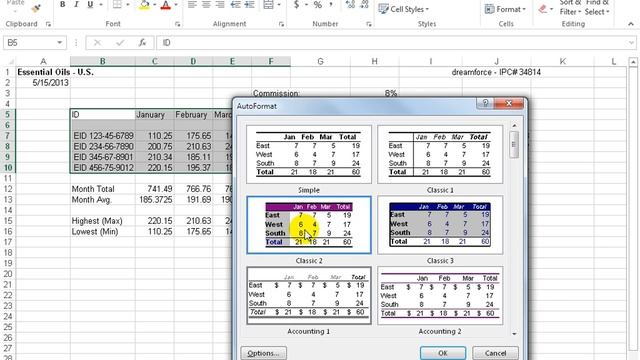This screenshot has width=640, height=360.
Task: Choose the Classic 1 format preview
Action: pos(440,154)
